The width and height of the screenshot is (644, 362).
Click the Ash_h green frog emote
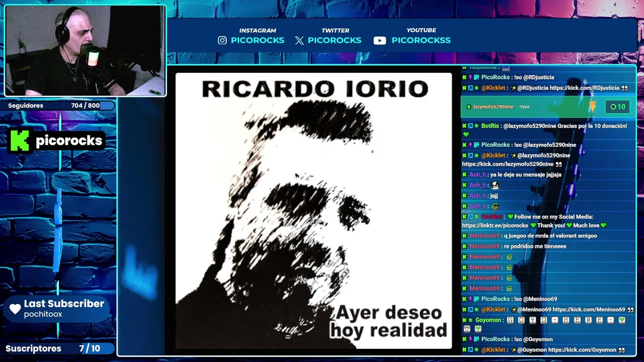[x=495, y=206]
